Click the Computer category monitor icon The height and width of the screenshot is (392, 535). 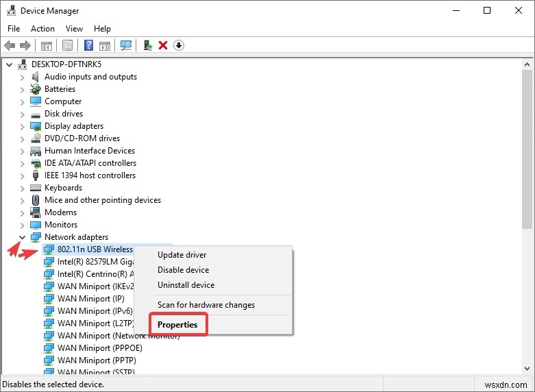click(36, 101)
